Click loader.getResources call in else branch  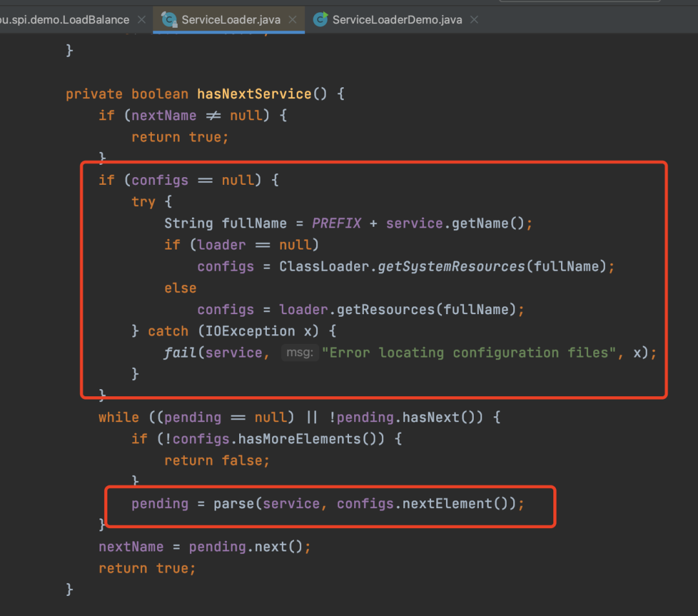coord(357,310)
